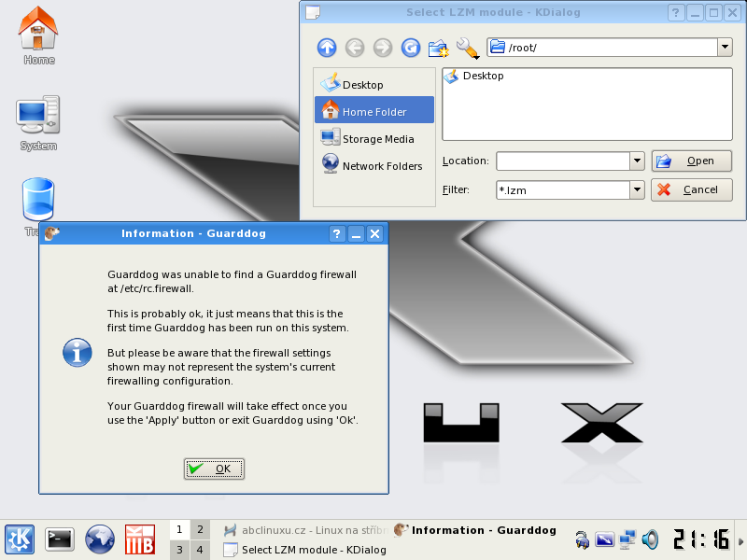Viewport: 747px width, 560px height.
Task: Expand the Location history dropdown
Action: click(x=637, y=161)
